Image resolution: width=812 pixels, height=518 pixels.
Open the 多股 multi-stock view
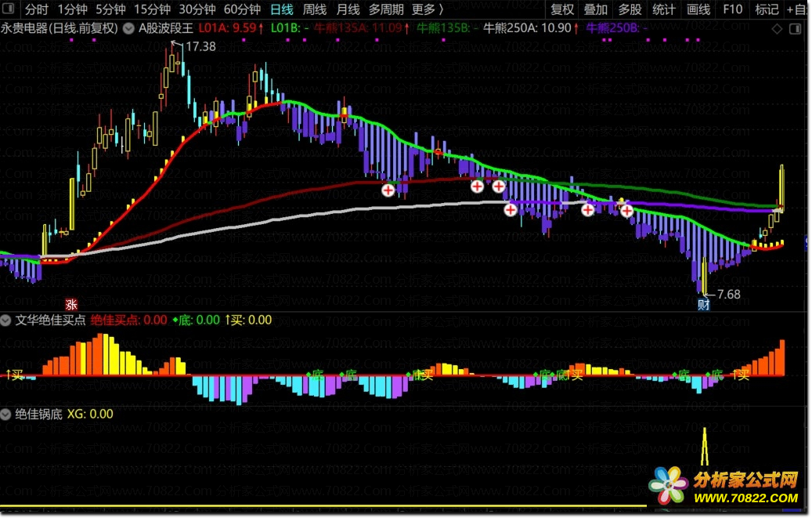click(630, 9)
